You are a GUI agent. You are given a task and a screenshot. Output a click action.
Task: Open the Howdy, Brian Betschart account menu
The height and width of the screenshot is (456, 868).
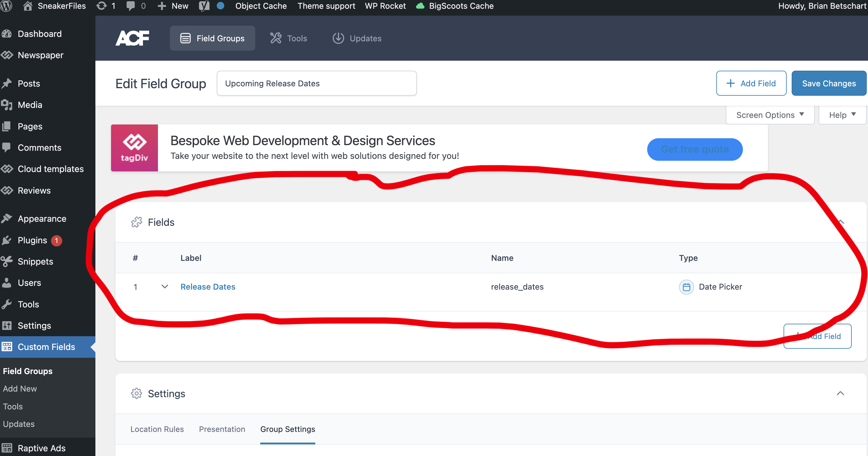click(x=822, y=6)
